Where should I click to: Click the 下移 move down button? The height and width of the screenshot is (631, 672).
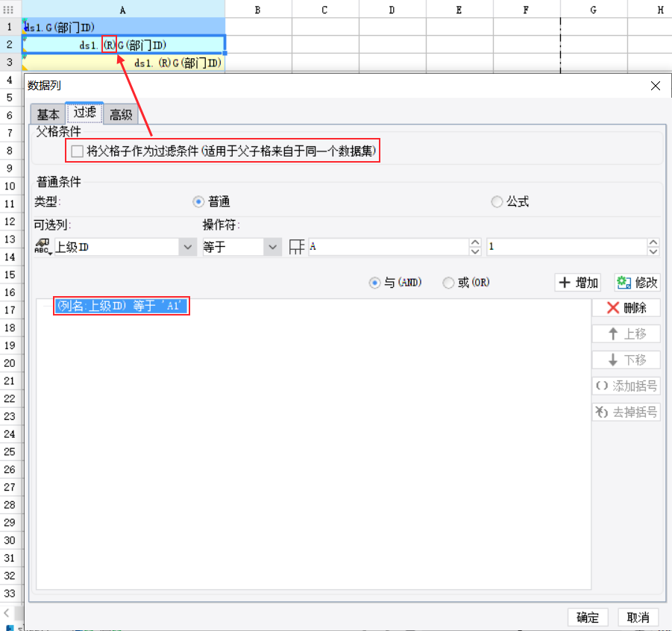tap(627, 360)
